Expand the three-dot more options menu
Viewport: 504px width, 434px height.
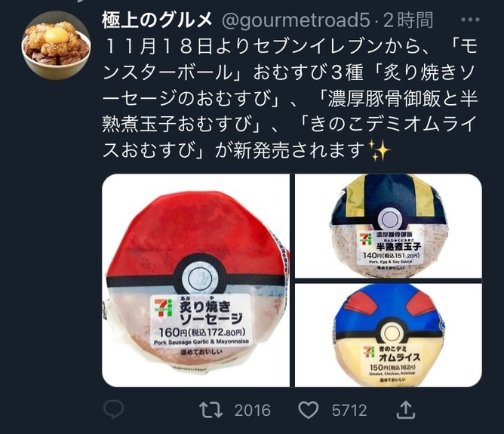click(x=470, y=20)
